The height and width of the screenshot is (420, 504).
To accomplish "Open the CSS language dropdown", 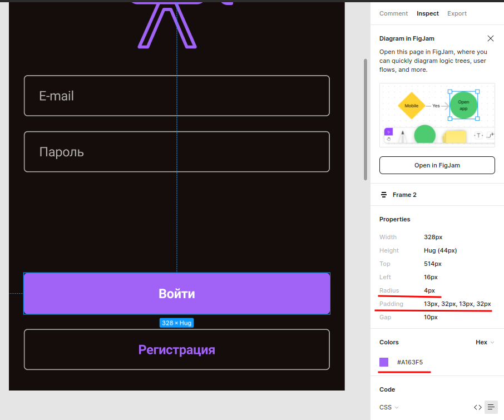I will tap(389, 407).
